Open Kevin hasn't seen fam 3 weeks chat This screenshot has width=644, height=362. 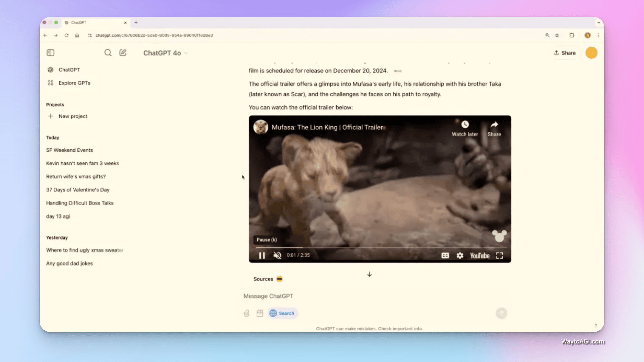pos(83,163)
